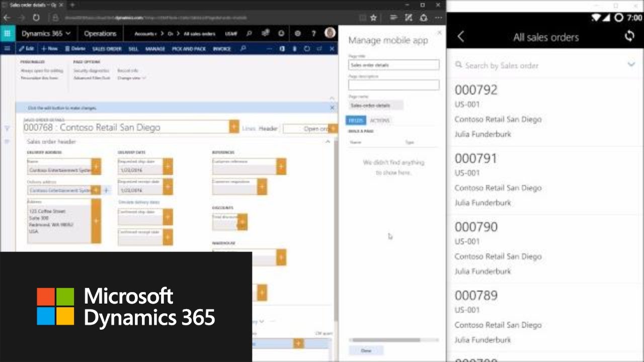Open the Office integration icon in action bar
Screen dimensions: 644x362
click(282, 49)
